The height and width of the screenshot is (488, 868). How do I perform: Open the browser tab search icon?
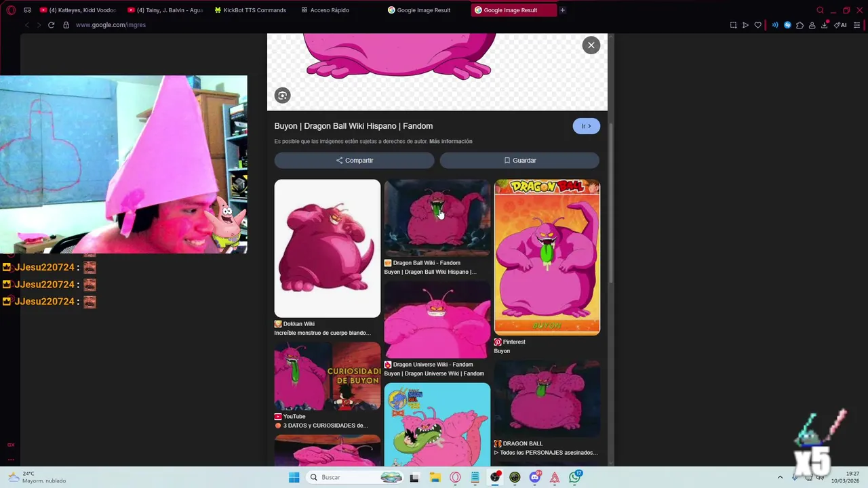tap(820, 10)
